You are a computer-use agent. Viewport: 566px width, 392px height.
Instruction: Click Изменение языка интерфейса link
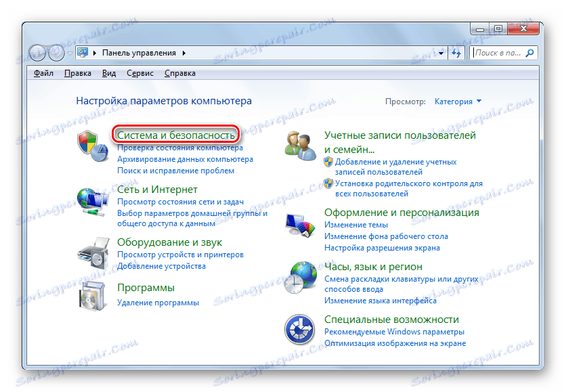coord(380,301)
